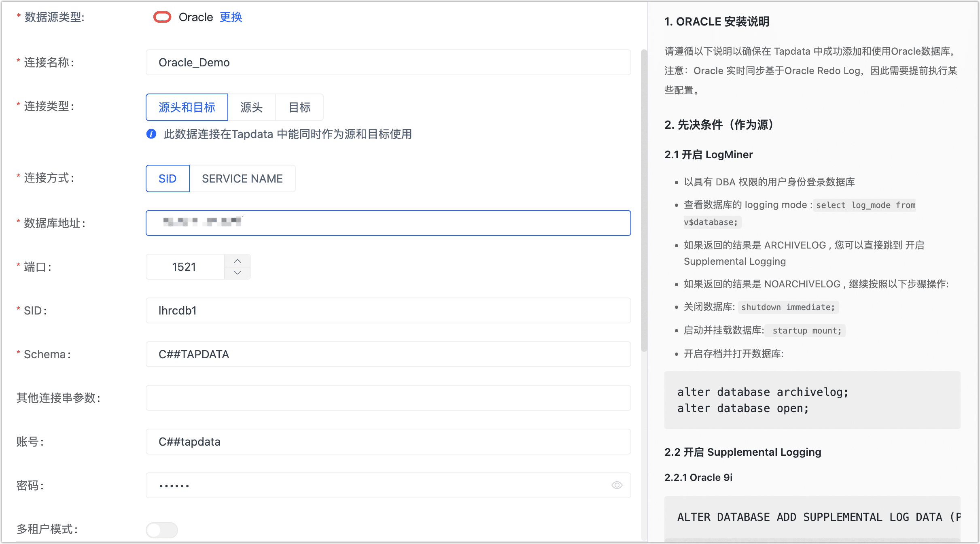Viewport: 980px width, 544px height.
Task: Click the 'Supplemental Logging' text in ARCHIVELOG bullet
Action: tap(735, 261)
